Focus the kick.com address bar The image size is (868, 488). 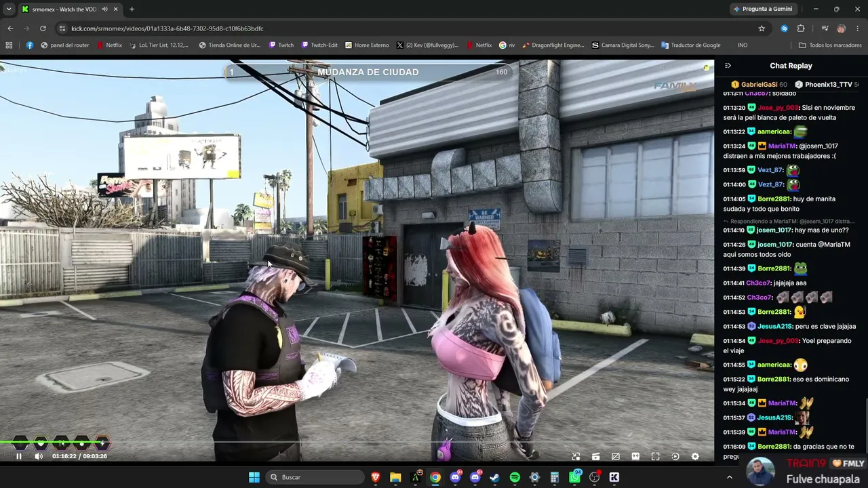[x=407, y=28]
